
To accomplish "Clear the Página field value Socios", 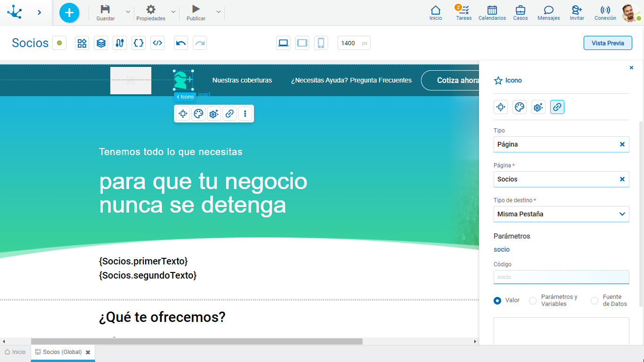I will [x=622, y=179].
